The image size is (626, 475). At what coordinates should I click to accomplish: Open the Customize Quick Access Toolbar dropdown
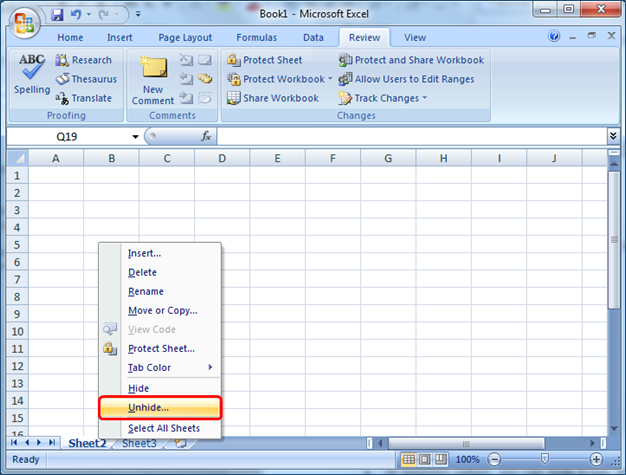138,14
